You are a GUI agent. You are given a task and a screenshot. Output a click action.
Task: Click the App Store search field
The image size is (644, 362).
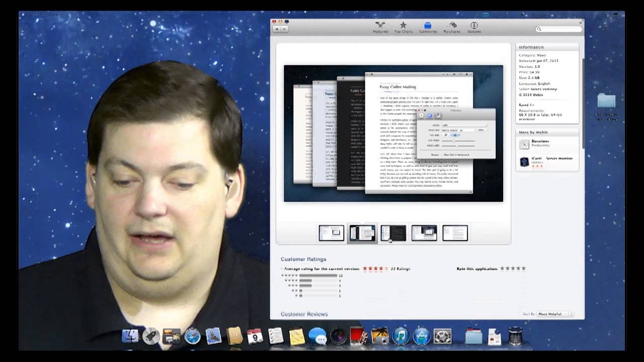(558, 29)
